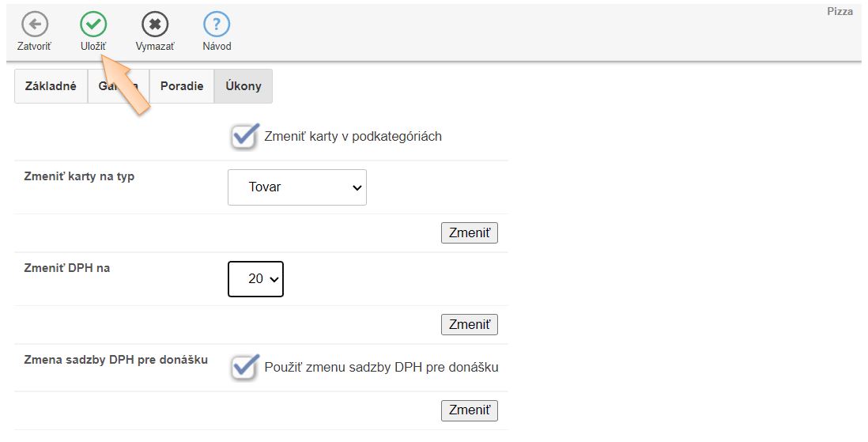The height and width of the screenshot is (442, 868).
Task: Save with the Uložiť checkmark icon
Action: click(93, 25)
